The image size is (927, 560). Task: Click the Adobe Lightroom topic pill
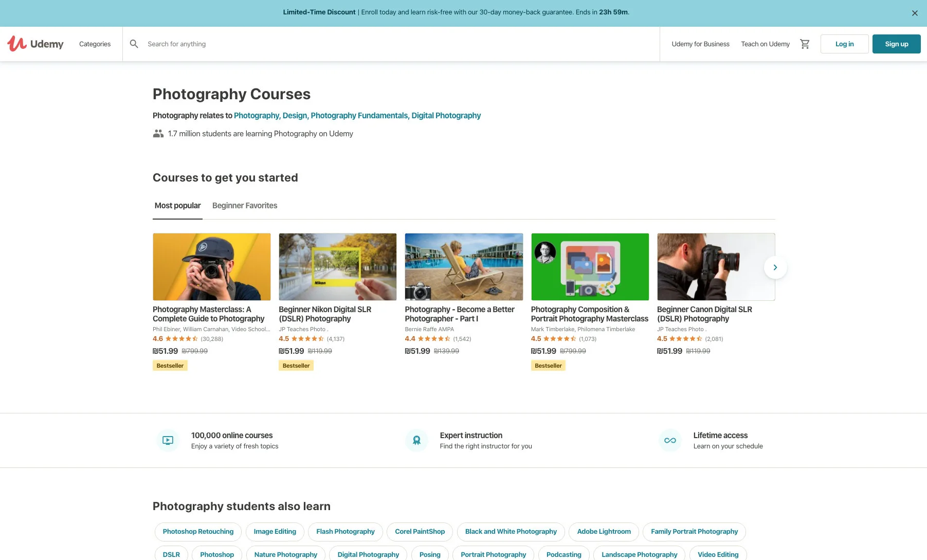(x=604, y=532)
